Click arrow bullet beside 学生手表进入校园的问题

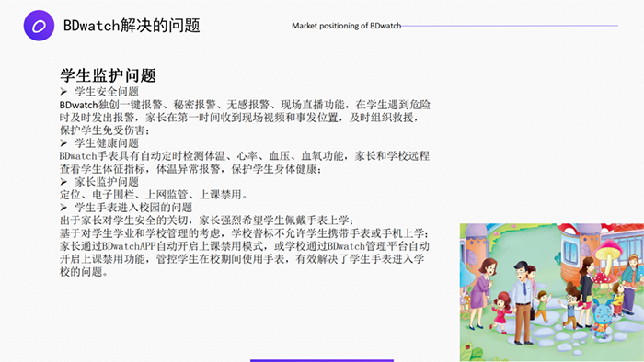coord(63,208)
